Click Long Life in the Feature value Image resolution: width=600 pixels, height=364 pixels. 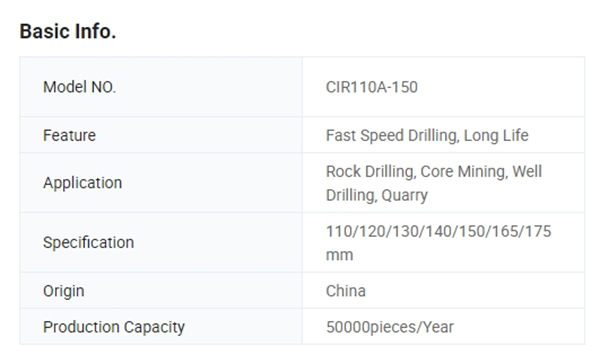tap(496, 135)
